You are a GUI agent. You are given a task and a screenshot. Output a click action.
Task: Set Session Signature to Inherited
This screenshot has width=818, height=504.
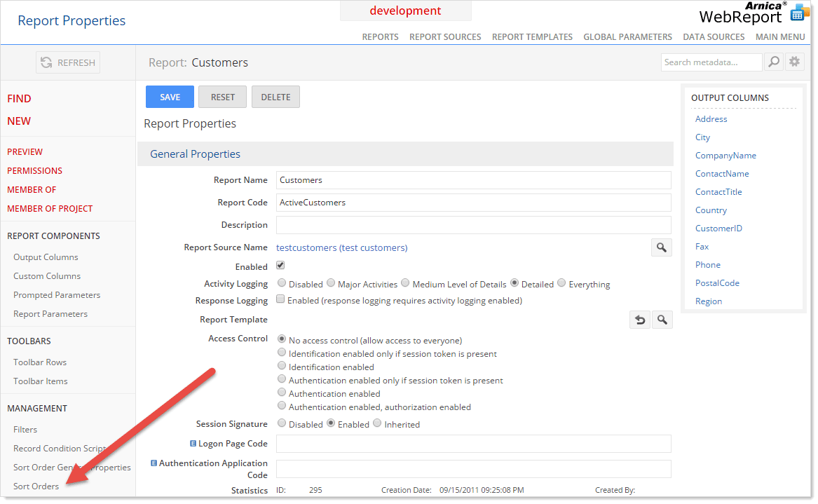coord(377,423)
